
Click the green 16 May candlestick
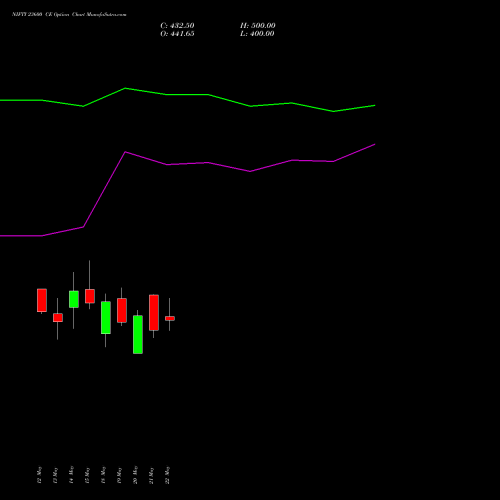point(106,317)
